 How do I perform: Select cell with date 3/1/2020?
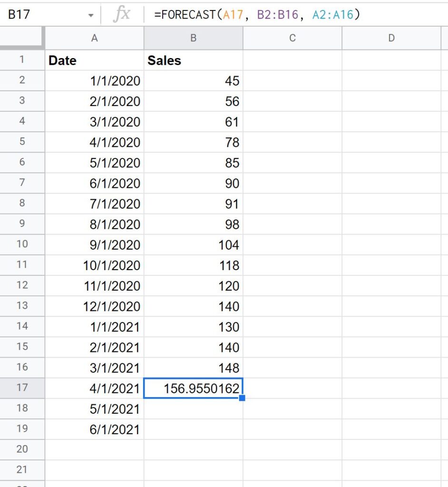[x=95, y=122]
